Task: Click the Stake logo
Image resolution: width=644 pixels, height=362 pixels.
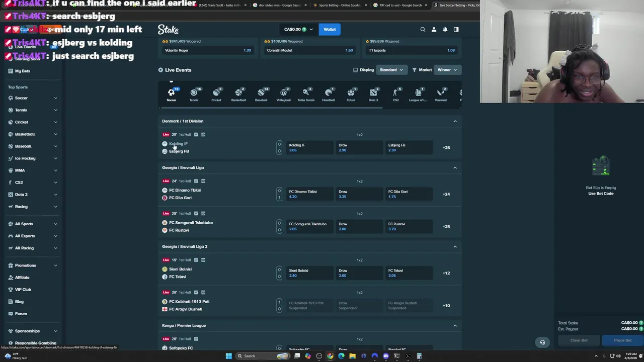Action: 168,29
